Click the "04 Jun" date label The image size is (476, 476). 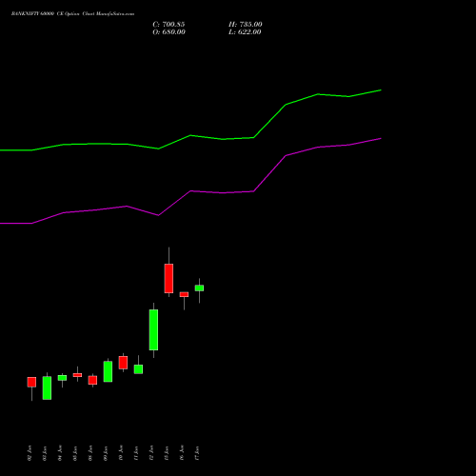tap(60, 453)
